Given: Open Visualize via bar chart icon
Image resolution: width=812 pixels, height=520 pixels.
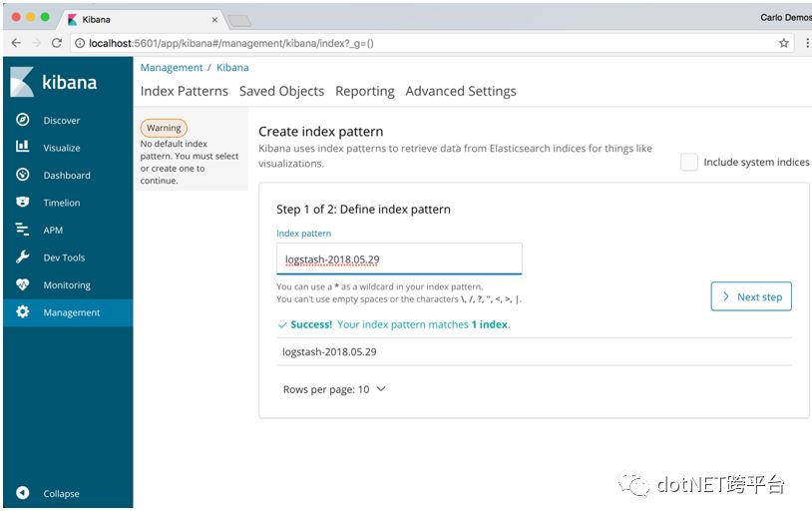Looking at the screenshot, I should [22, 146].
